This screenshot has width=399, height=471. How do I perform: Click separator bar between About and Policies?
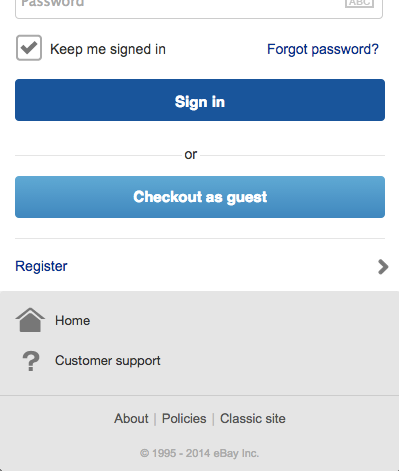[x=155, y=419]
